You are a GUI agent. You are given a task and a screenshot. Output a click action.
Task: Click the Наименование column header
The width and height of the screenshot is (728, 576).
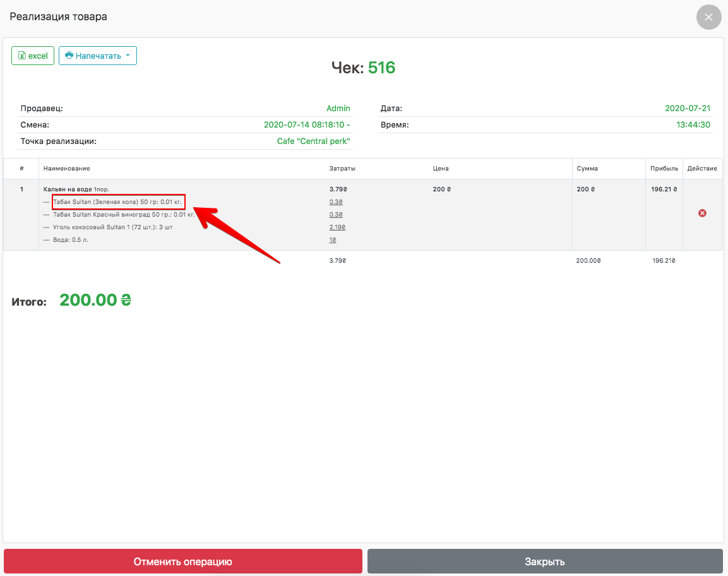click(66, 169)
